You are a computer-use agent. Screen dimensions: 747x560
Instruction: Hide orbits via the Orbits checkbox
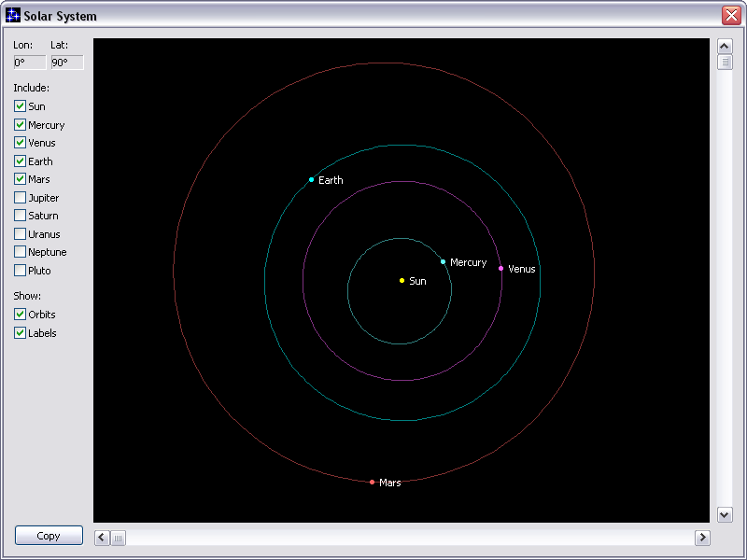click(20, 315)
